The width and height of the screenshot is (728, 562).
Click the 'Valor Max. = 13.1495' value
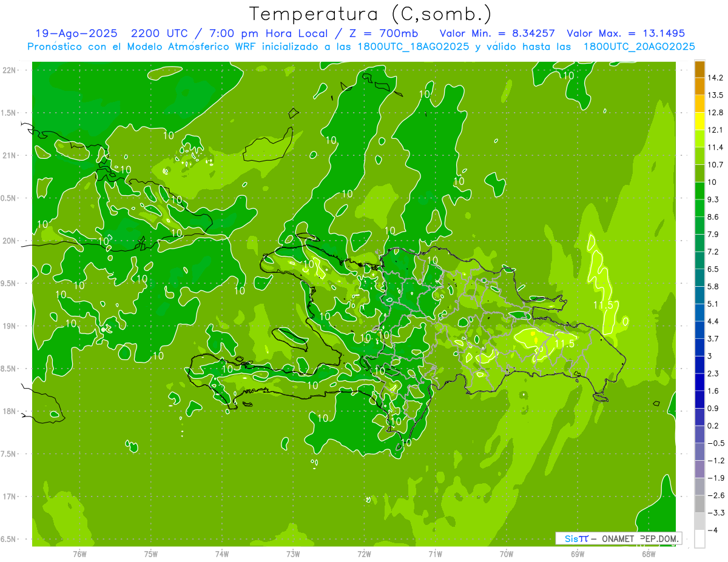pyautogui.click(x=625, y=34)
